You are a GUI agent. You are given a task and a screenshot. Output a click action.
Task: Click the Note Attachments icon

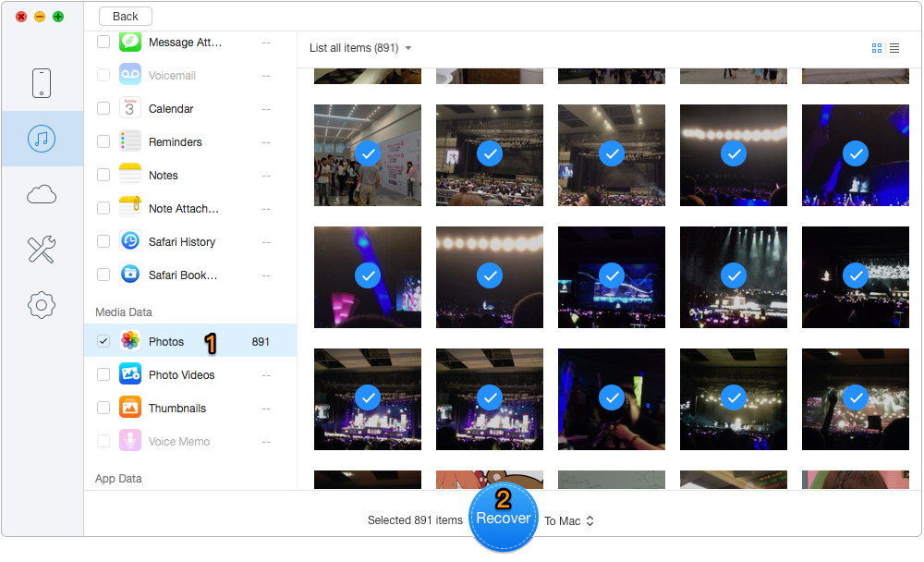pos(130,208)
